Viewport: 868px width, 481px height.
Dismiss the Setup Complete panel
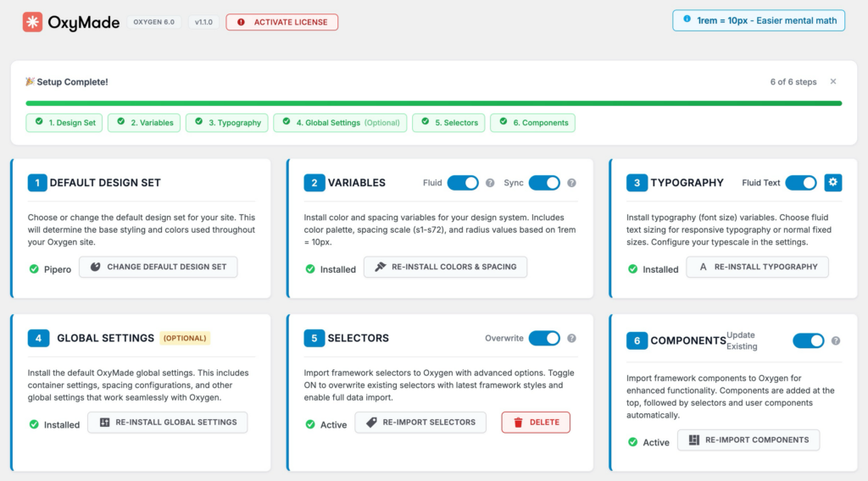click(833, 82)
